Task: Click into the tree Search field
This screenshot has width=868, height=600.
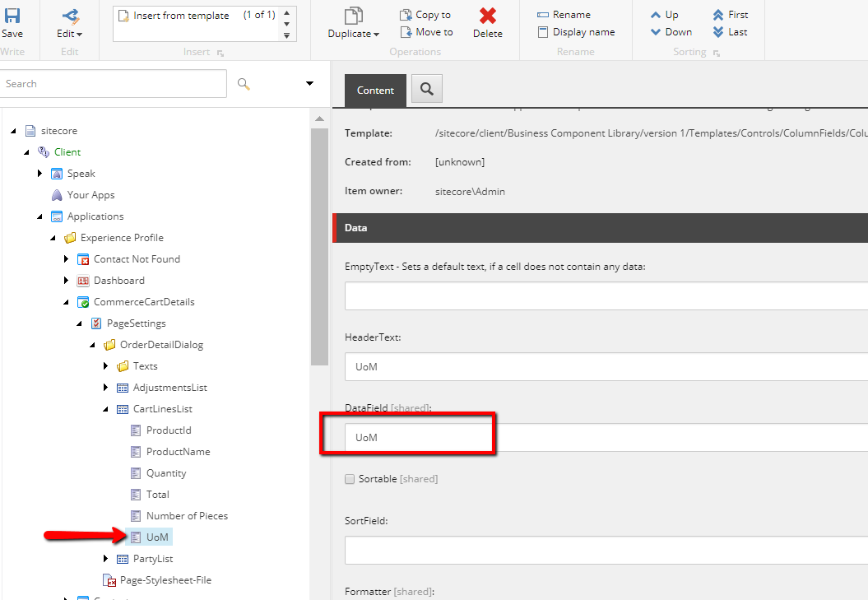Action: click(113, 84)
